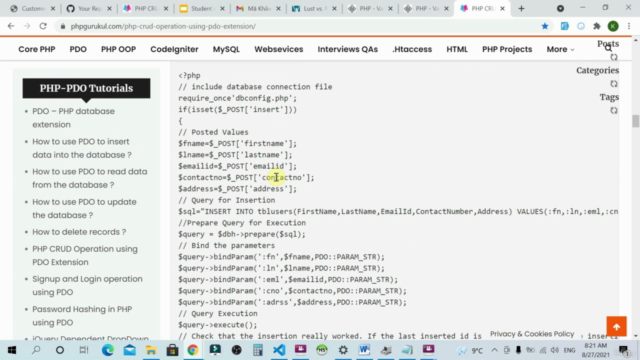
Task: Open Cortana circle on taskbar
Action: click(60, 350)
